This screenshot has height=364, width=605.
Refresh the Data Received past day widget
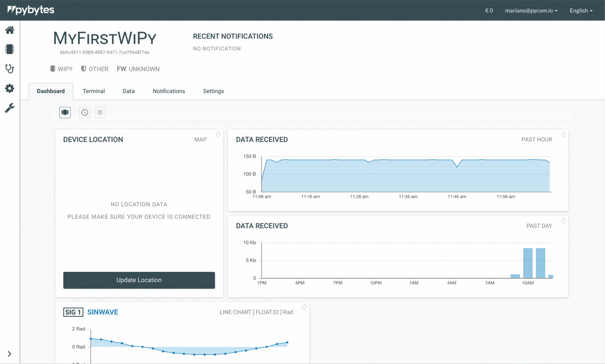pyautogui.click(x=563, y=221)
